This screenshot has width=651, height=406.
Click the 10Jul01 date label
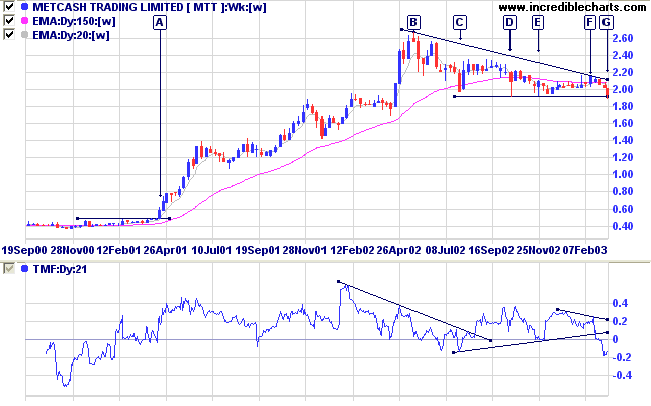[x=211, y=250]
